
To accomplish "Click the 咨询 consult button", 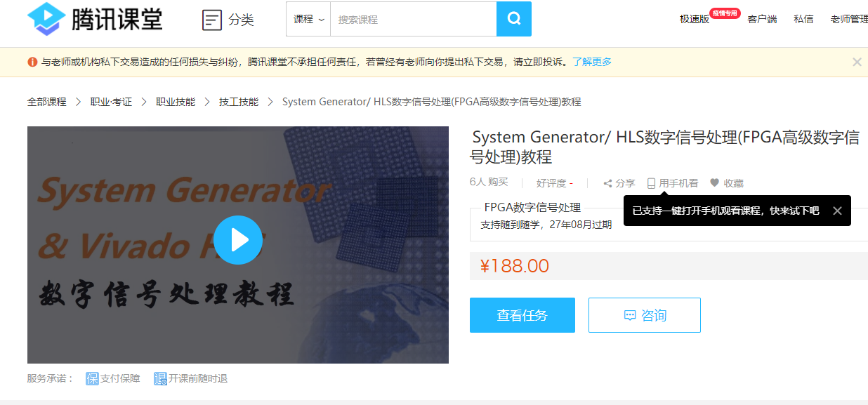I will click(x=645, y=315).
